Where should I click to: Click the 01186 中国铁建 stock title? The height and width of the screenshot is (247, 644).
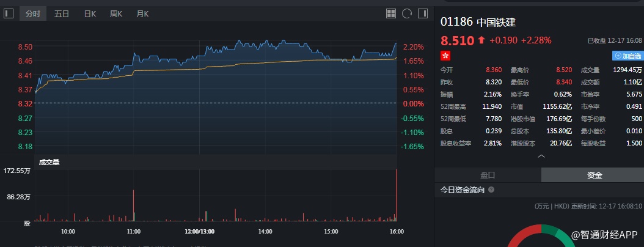pyautogui.click(x=478, y=22)
